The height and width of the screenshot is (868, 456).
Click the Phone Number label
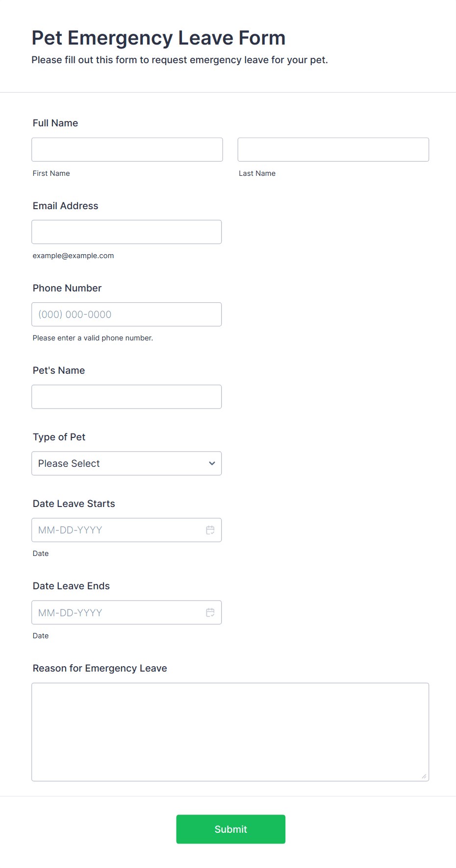67,288
